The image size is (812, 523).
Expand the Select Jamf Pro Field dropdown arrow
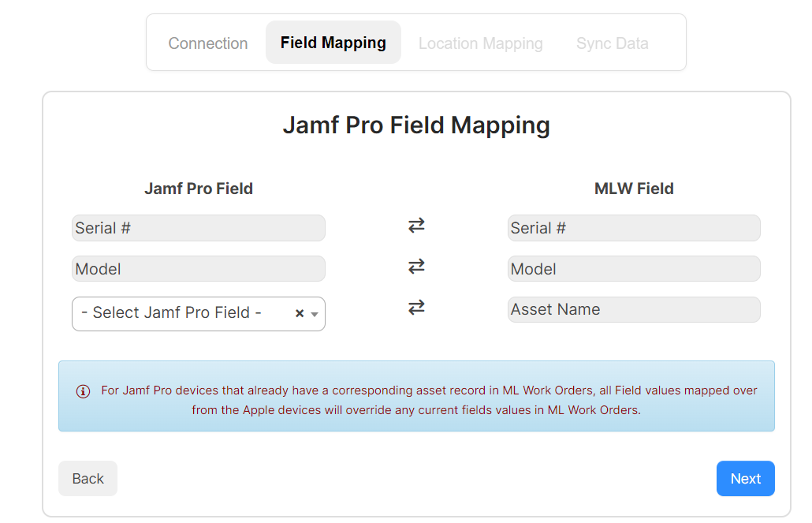[315, 314]
